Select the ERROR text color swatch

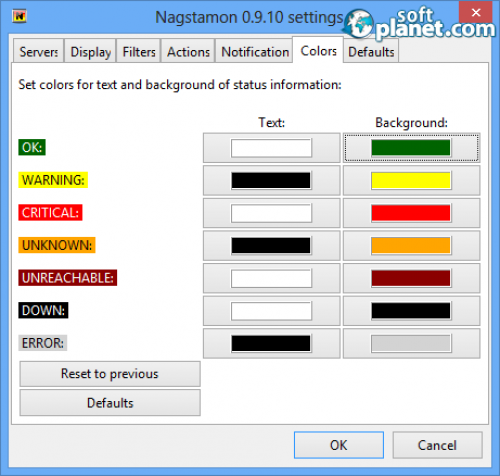tap(272, 343)
